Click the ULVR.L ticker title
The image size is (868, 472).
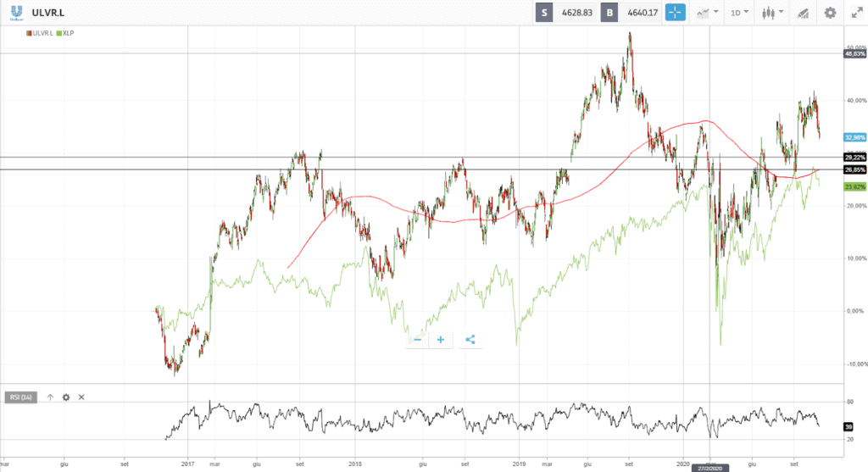coord(48,13)
